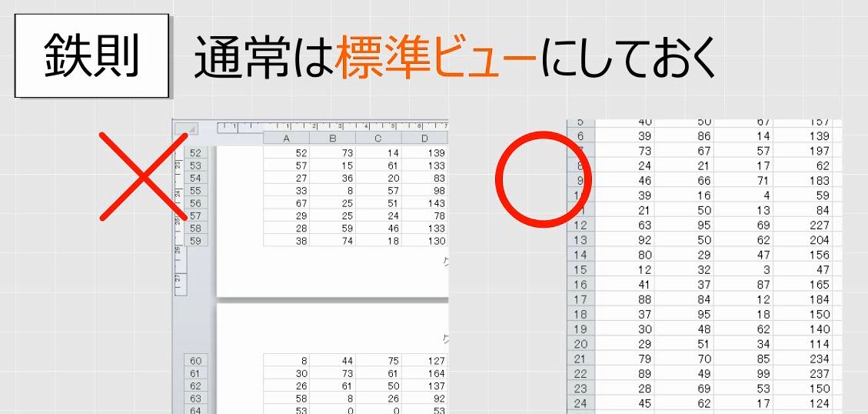Image resolution: width=868 pixels, height=414 pixels.
Task: Click cell A62 containing 26
Action: point(286,386)
